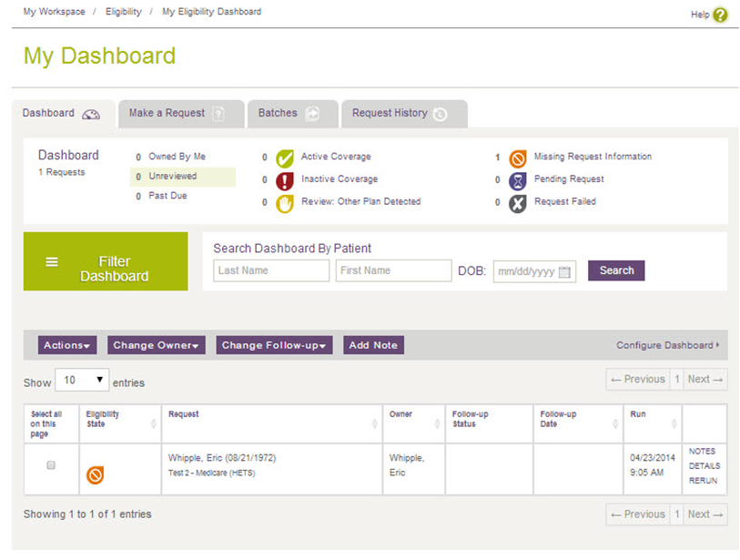Image resolution: width=740 pixels, height=560 pixels.
Task: Click bottom Previous pagination button
Action: pos(638,514)
